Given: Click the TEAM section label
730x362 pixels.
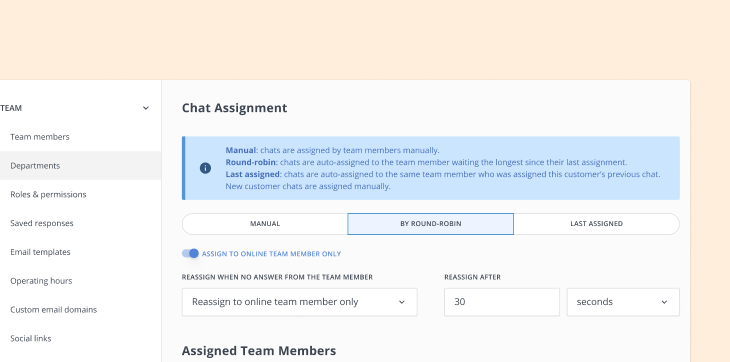Looking at the screenshot, I should click(x=11, y=108).
